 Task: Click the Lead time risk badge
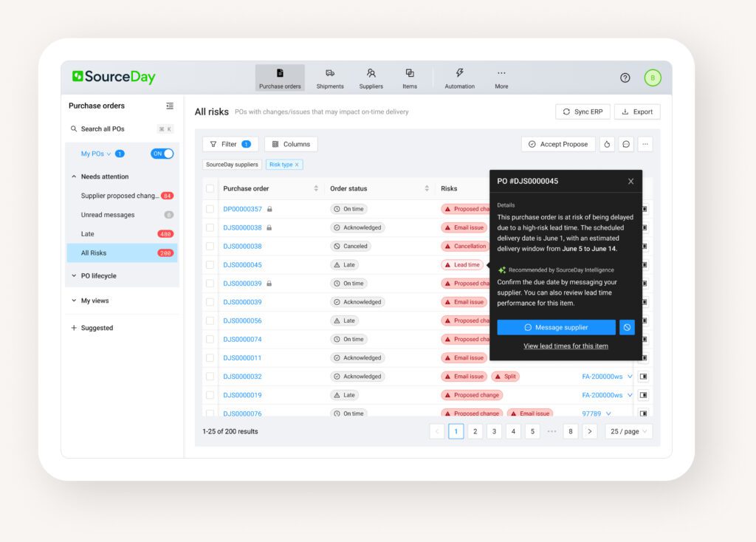(462, 265)
